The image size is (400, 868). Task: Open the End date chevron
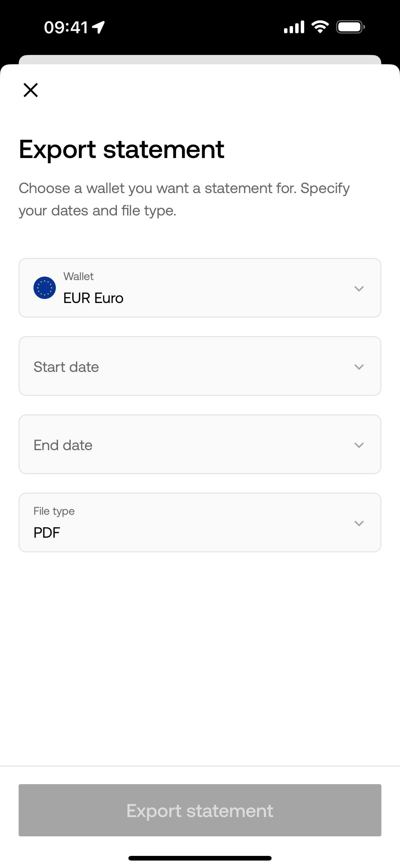pyautogui.click(x=359, y=445)
